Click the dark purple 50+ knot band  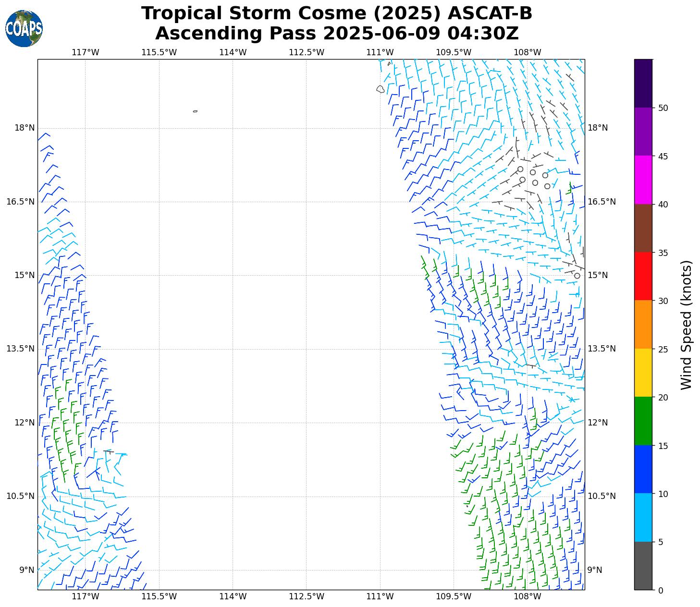click(643, 83)
